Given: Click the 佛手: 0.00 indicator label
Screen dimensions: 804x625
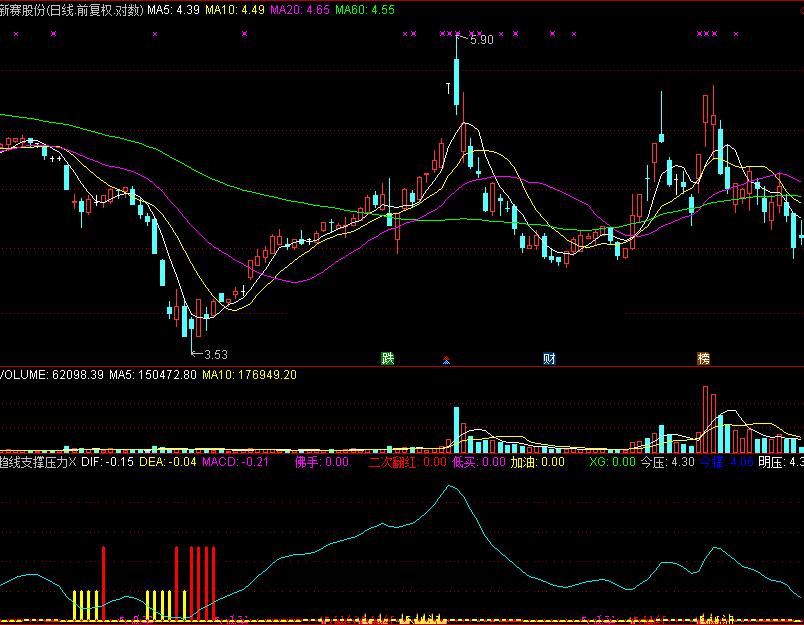Looking at the screenshot, I should pyautogui.click(x=321, y=462).
